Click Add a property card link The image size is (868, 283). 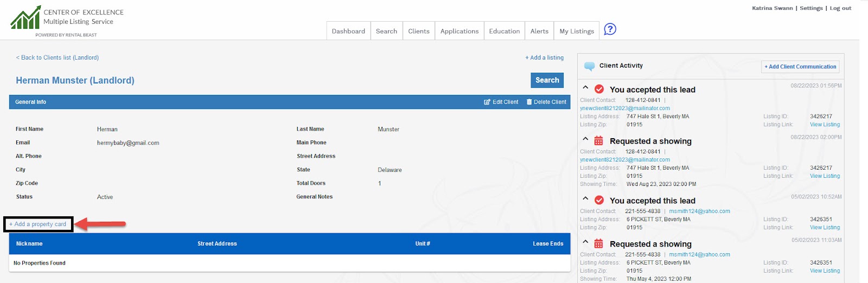[x=37, y=224]
